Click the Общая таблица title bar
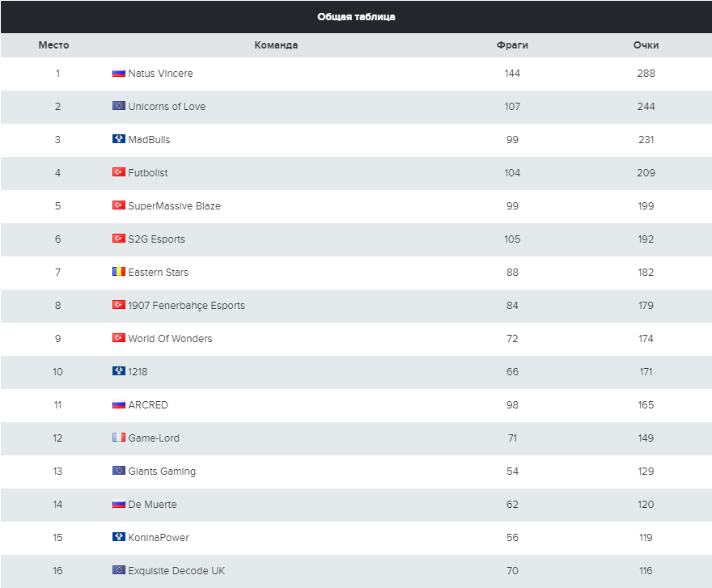Screen dimensions: 712x588 (x=356, y=17)
